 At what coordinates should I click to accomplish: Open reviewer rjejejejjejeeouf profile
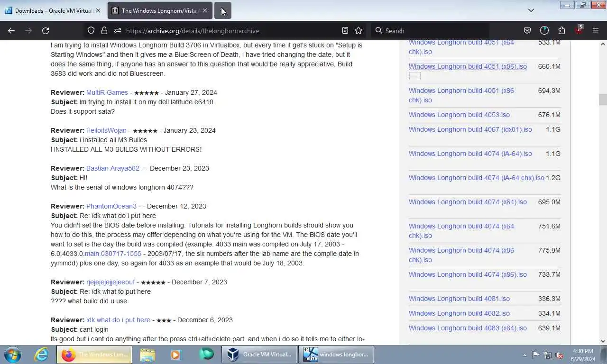point(110,282)
